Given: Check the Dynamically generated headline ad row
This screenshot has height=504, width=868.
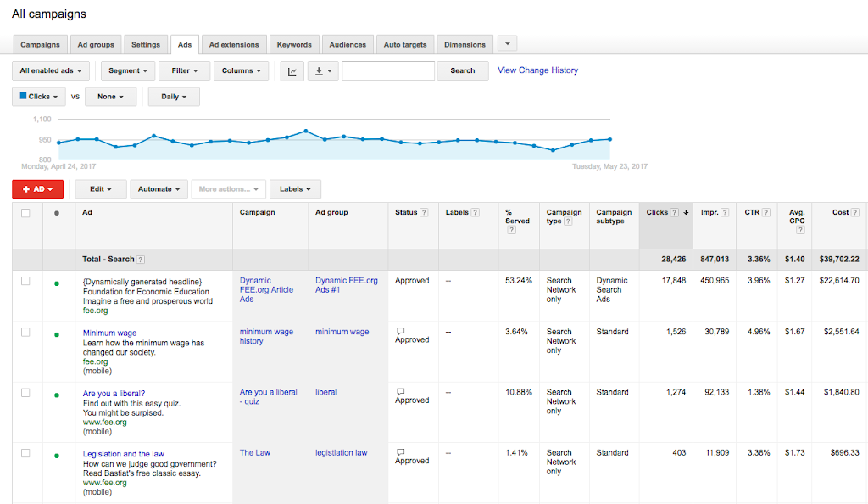Looking at the screenshot, I should (25, 281).
